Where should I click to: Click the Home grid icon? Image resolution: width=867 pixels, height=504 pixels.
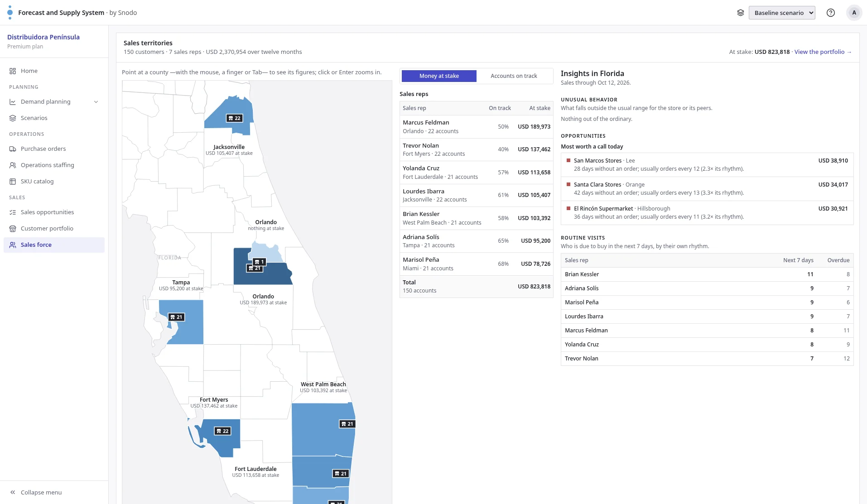(13, 71)
